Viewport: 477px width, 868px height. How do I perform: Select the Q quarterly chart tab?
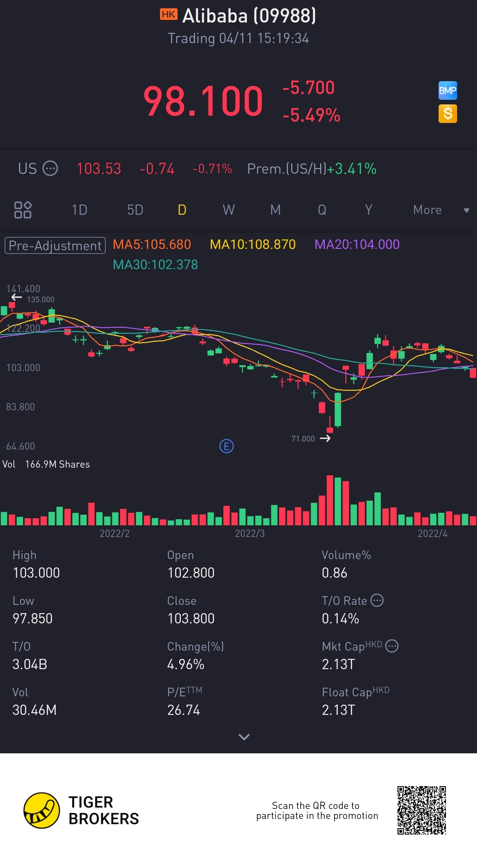click(322, 210)
